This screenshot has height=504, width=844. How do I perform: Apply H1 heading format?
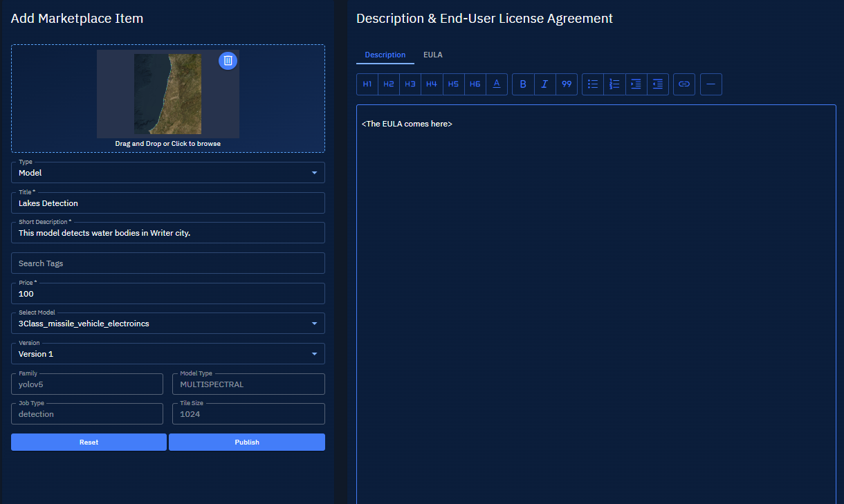click(x=367, y=84)
